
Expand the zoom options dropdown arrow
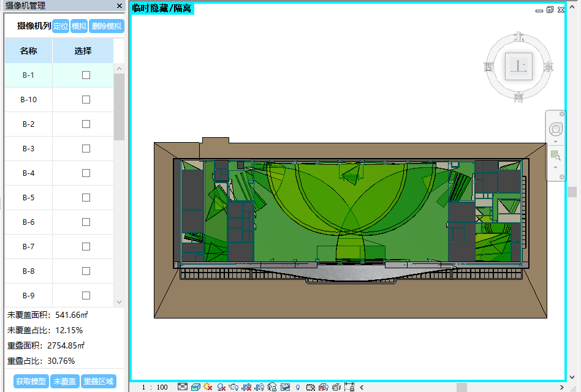[555, 167]
